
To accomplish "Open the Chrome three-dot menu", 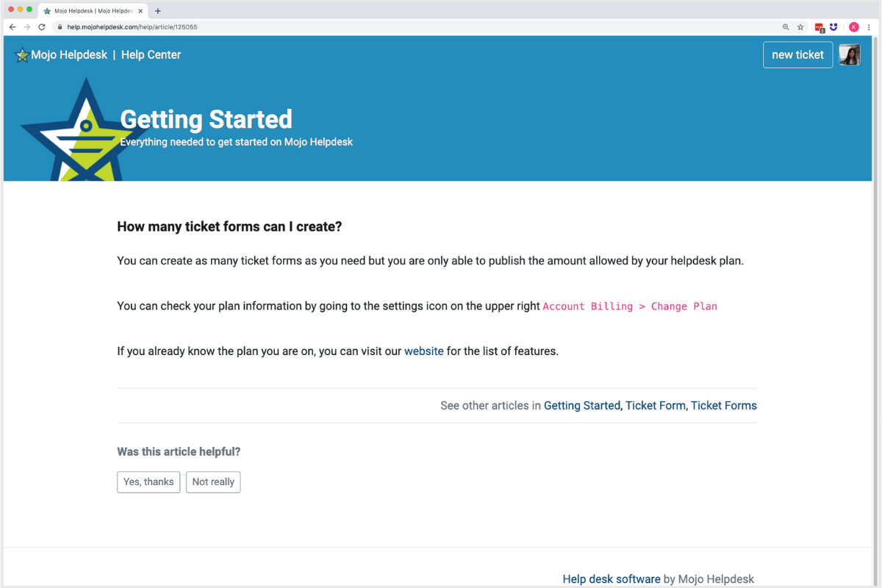I will (869, 27).
